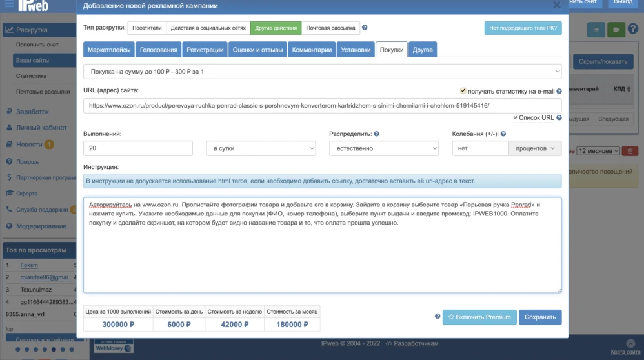Viewport: 644px width, 360px height.
Task: Click the green video camera icon
Action: [x=617, y=30]
